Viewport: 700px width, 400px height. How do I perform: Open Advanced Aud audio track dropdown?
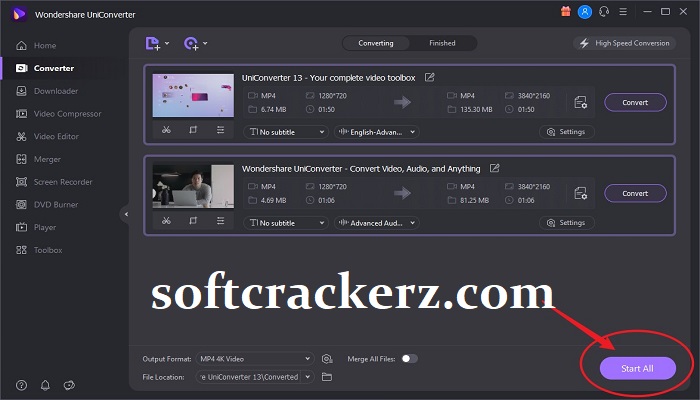(x=377, y=223)
